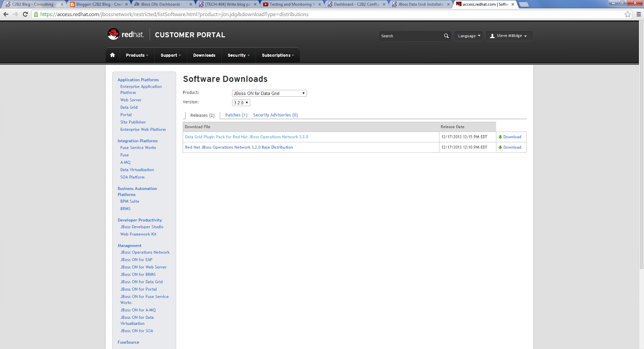
Task: Open the Language dropdown
Action: 469,36
